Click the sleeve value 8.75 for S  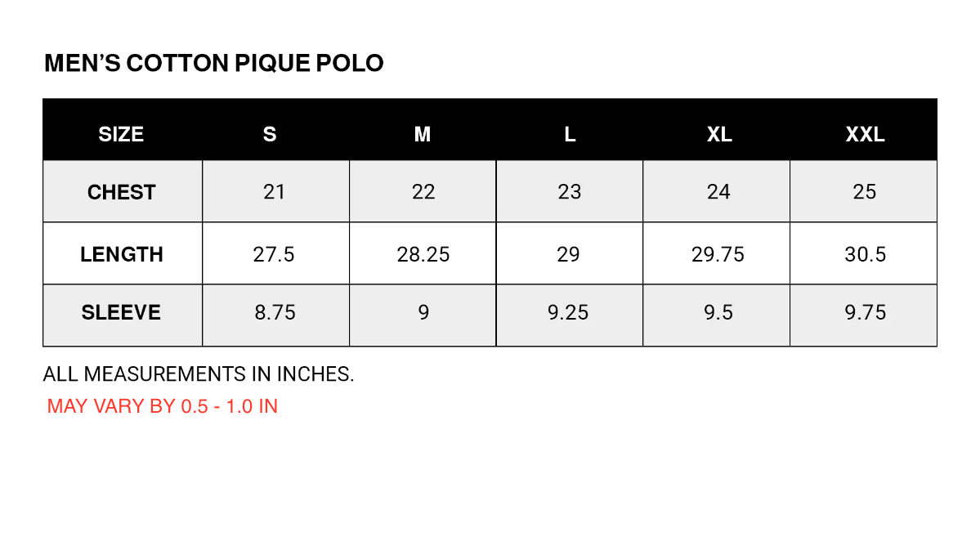pos(275,313)
